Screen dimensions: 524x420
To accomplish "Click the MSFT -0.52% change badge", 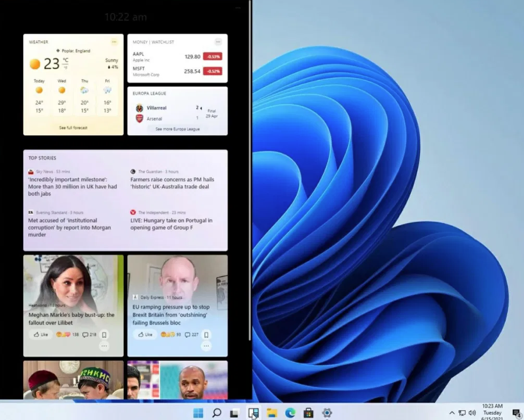I will coord(213,71).
